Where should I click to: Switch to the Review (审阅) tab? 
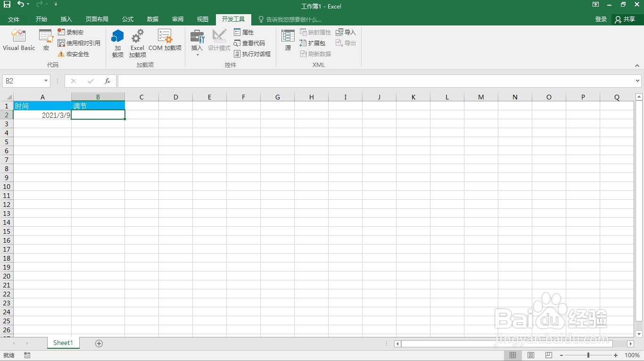[178, 19]
